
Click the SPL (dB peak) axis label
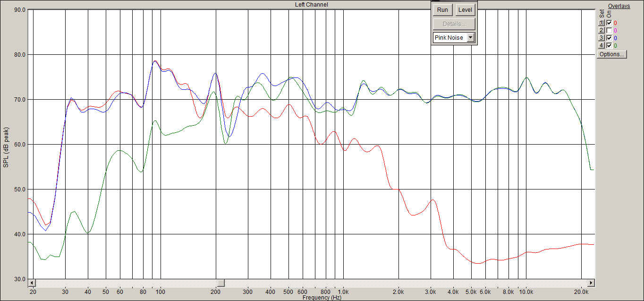[x=6, y=147]
